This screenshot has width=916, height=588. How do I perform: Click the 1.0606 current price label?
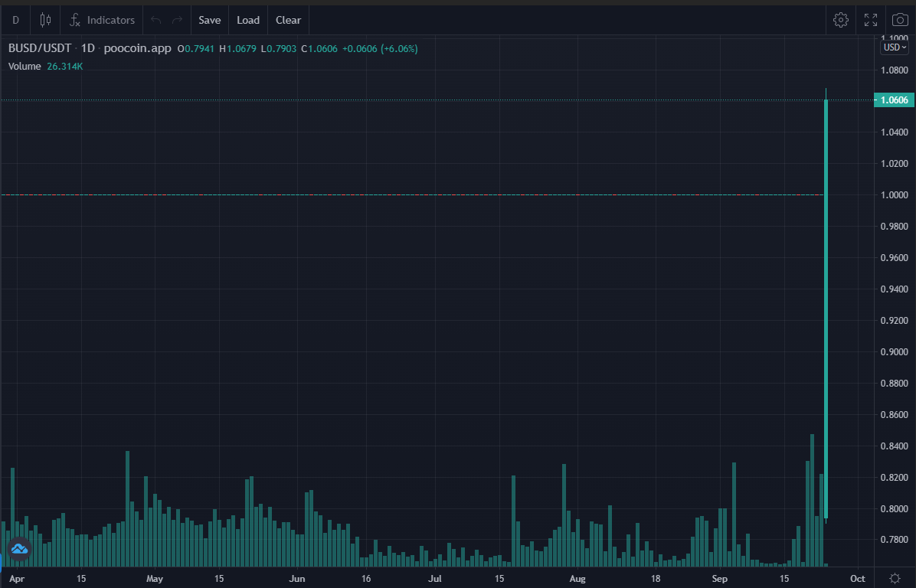click(894, 100)
